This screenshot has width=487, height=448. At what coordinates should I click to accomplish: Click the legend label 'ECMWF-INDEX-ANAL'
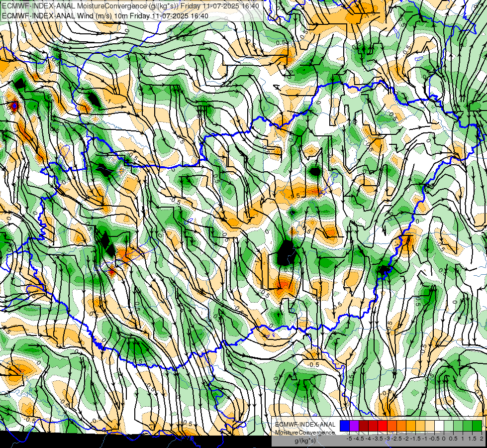(x=305, y=425)
